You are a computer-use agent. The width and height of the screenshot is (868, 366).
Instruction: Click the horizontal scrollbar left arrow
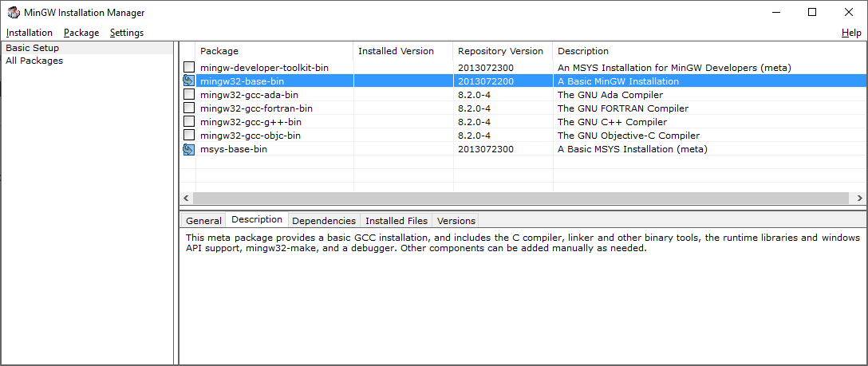point(186,198)
